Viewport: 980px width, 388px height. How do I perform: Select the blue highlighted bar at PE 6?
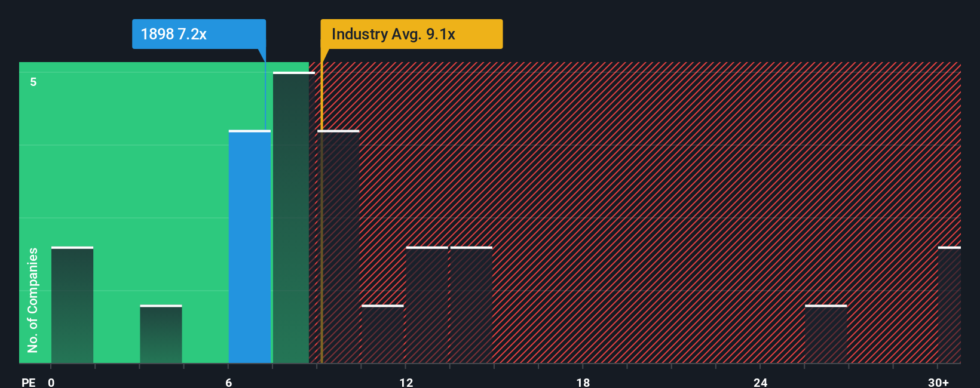coord(250,247)
